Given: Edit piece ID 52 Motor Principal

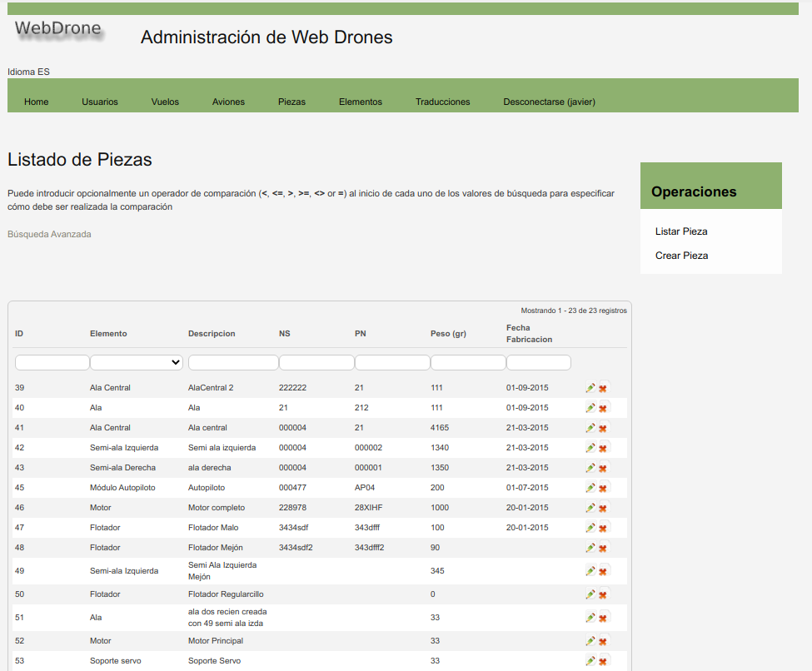Looking at the screenshot, I should click(x=590, y=641).
